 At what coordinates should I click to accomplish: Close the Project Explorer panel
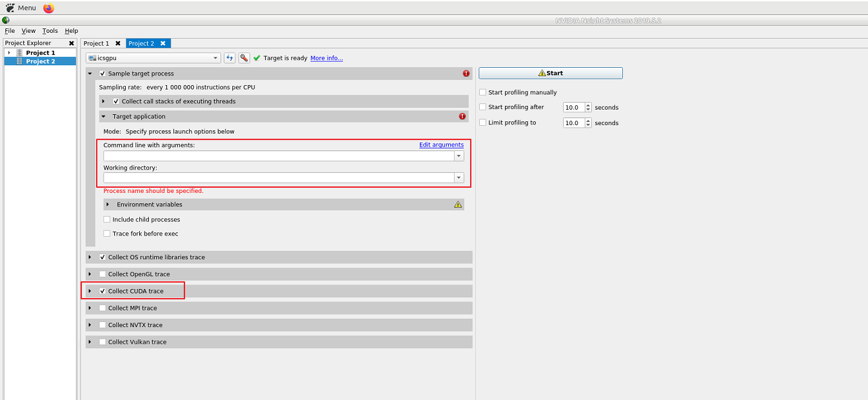pyautogui.click(x=72, y=43)
